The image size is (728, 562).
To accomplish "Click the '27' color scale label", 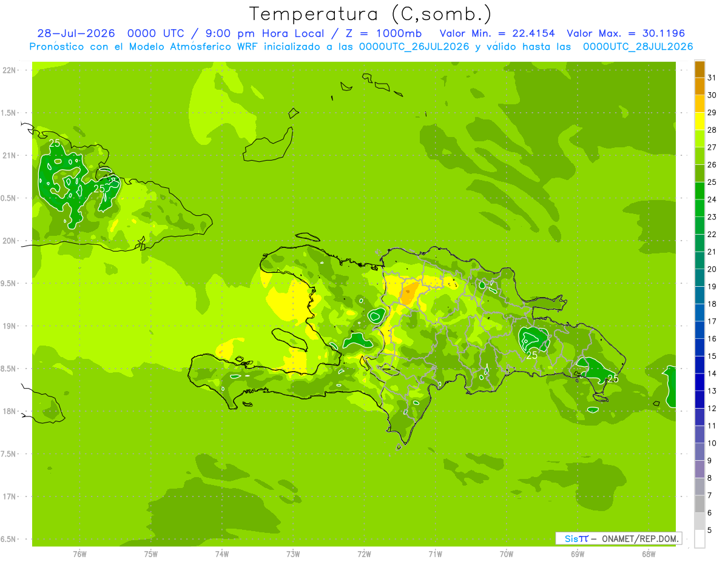I will coord(712,147).
